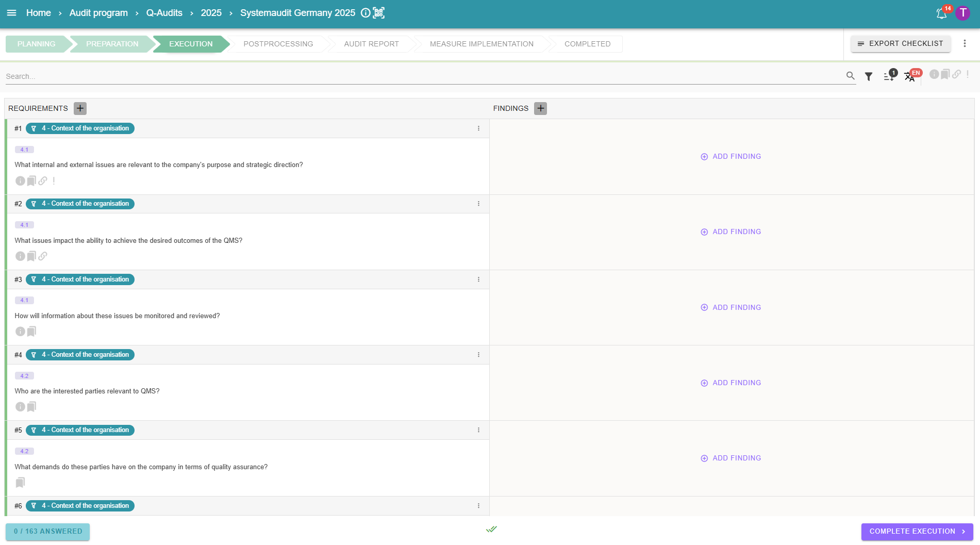Click the bookmark icon under requirement #5

pyautogui.click(x=20, y=483)
